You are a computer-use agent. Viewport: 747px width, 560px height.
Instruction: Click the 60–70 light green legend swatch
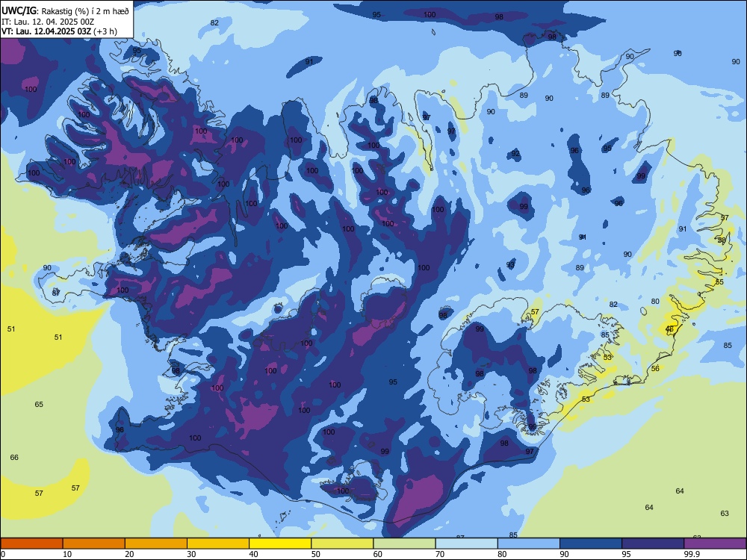click(x=404, y=544)
